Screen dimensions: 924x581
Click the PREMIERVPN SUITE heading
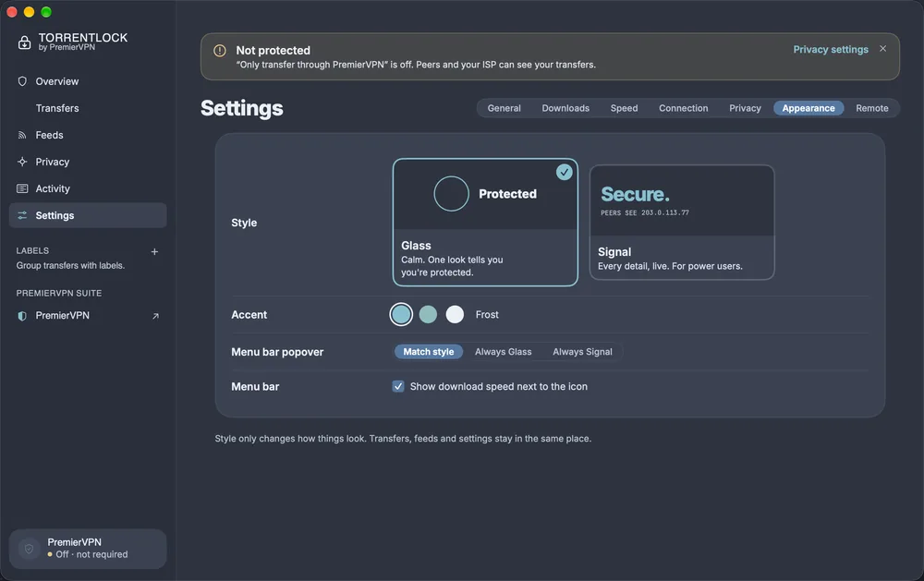[x=59, y=294]
